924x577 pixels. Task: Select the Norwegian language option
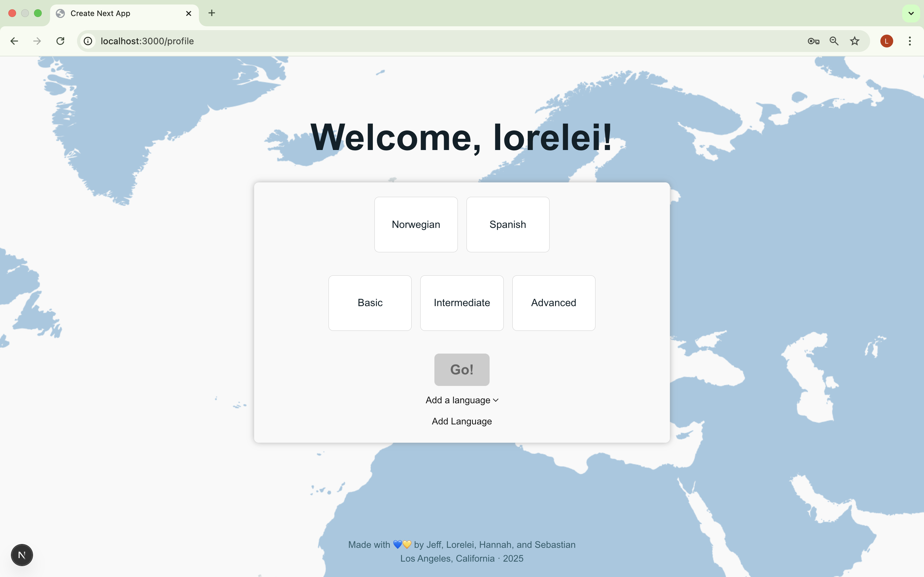click(x=416, y=224)
